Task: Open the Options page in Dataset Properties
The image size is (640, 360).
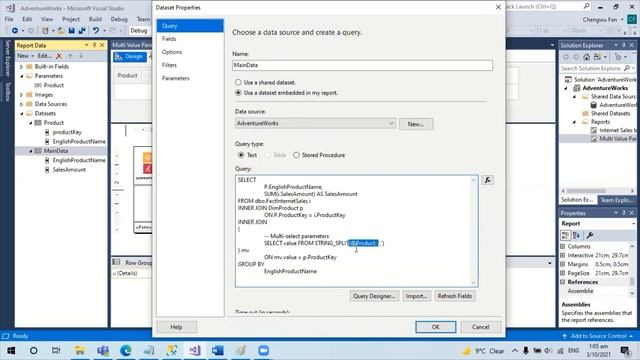Action: pyautogui.click(x=172, y=52)
